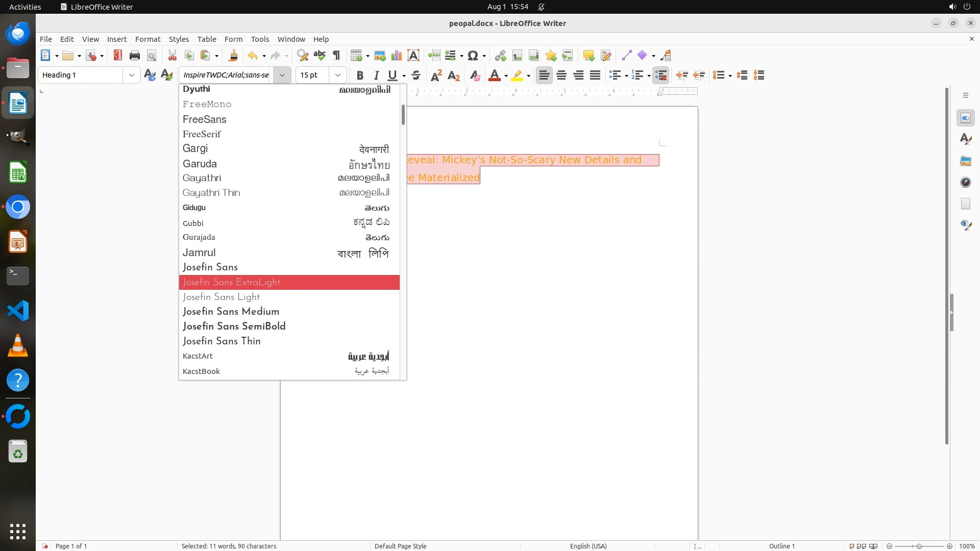This screenshot has width=980, height=551.
Task: Choose FreeSerif from the font list
Action: click(202, 134)
